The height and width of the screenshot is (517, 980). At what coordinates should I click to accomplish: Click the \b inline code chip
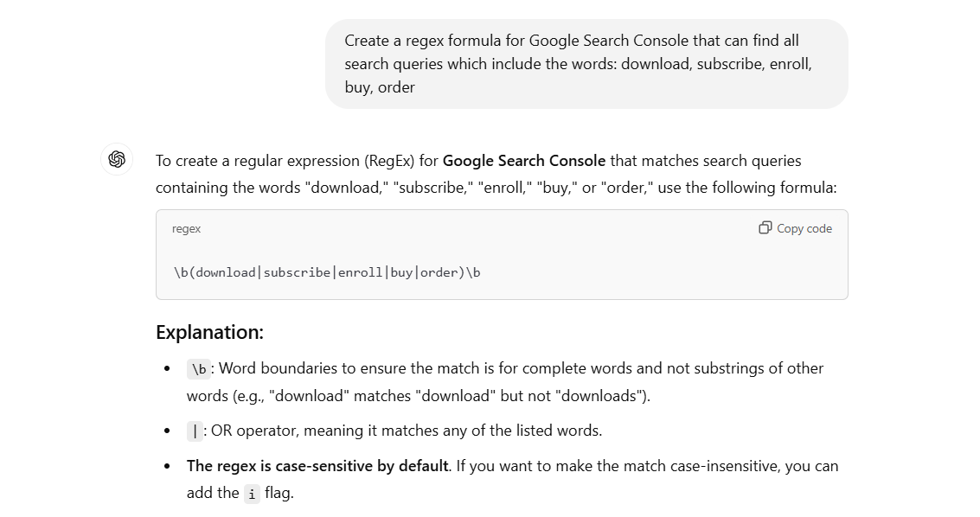[x=199, y=369]
